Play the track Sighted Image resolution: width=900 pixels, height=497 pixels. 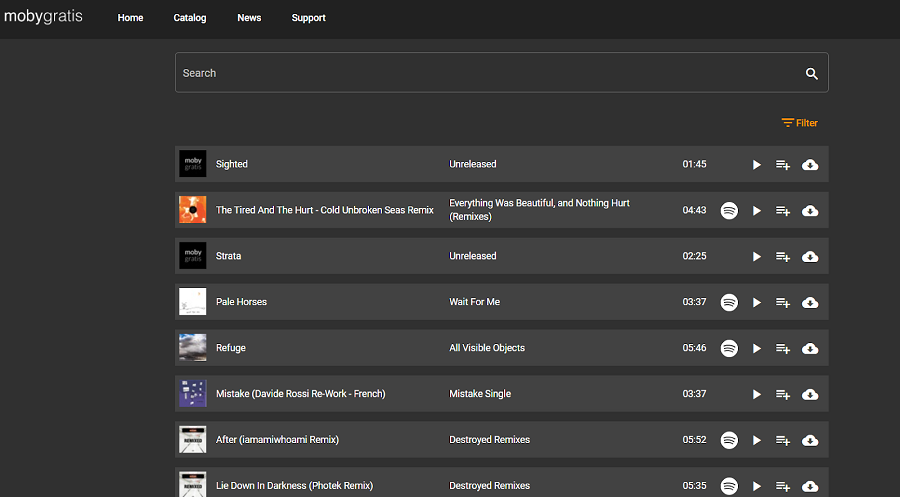[x=756, y=165]
